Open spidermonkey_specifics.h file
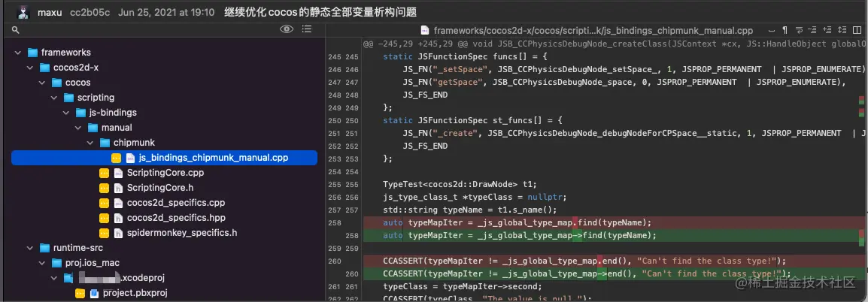The image size is (868, 302). coord(182,232)
